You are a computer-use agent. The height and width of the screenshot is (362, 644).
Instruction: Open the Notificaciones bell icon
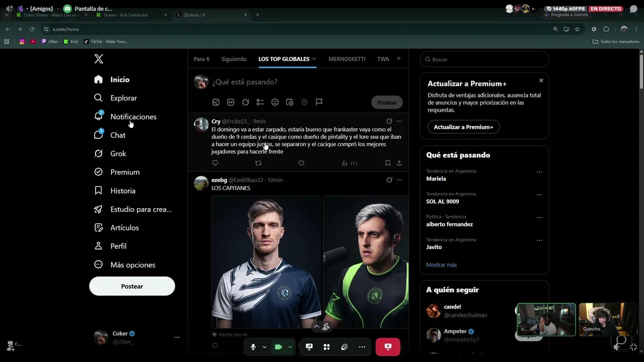[99, 116]
